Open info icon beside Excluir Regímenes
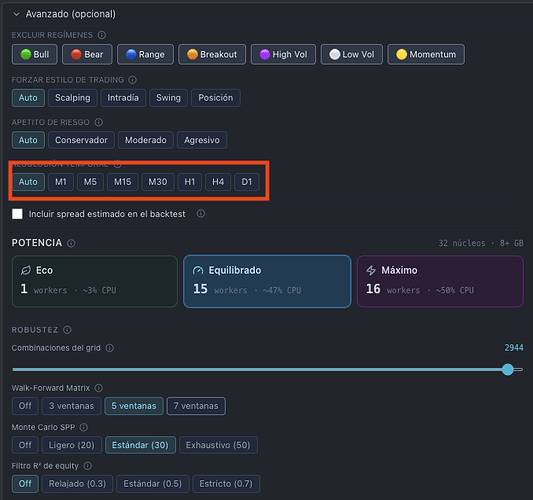 [x=102, y=35]
